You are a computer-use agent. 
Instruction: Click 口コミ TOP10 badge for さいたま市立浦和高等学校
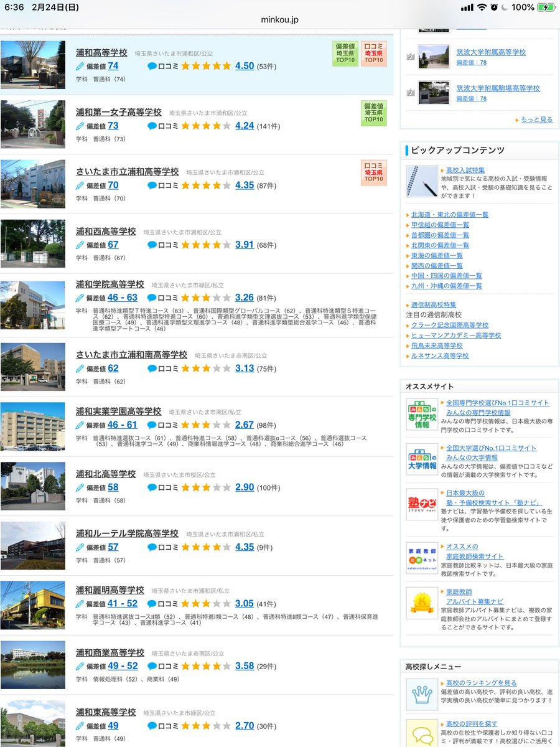coord(374,172)
